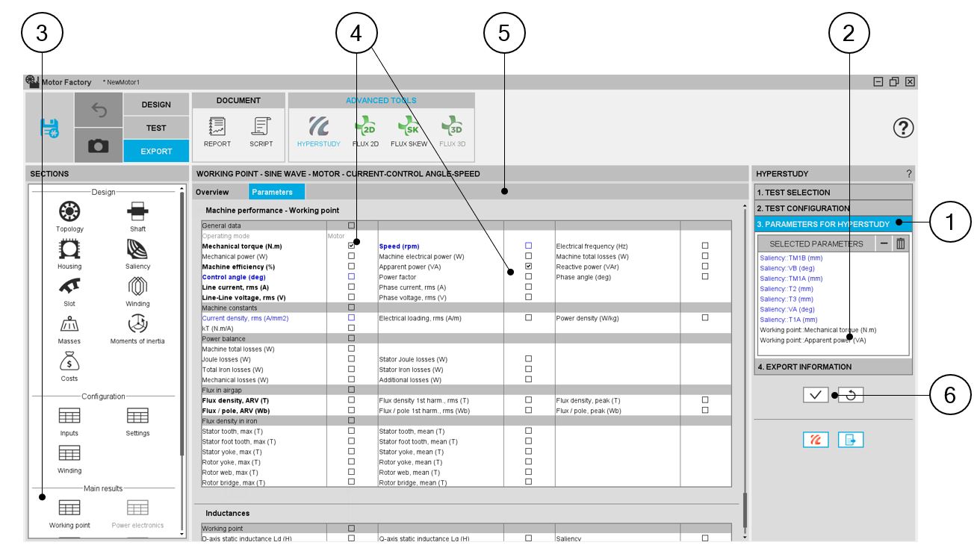Expand the 2. Test Configuration section
The width and height of the screenshot is (980, 554).
(833, 208)
